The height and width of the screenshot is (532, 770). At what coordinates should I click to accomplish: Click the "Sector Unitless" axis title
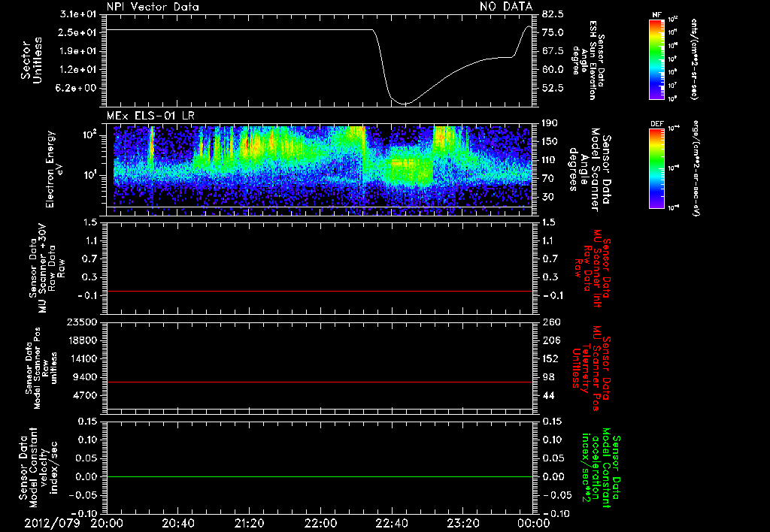(32, 60)
